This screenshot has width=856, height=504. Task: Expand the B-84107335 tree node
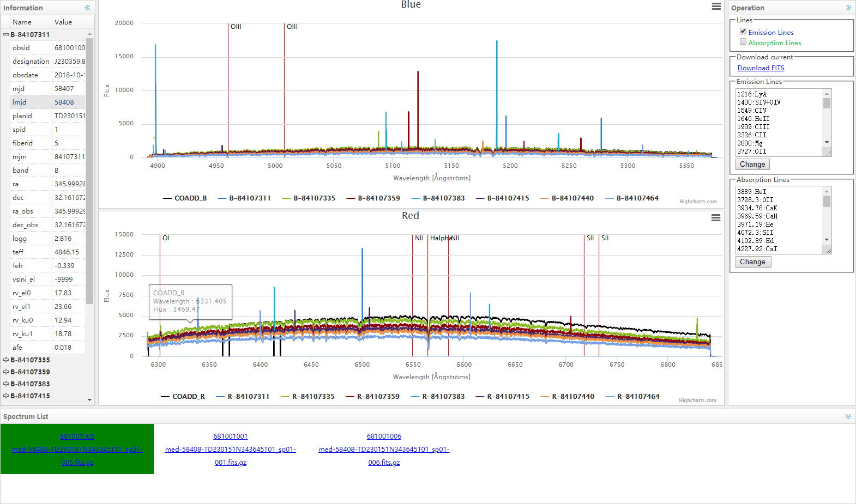tap(6, 360)
